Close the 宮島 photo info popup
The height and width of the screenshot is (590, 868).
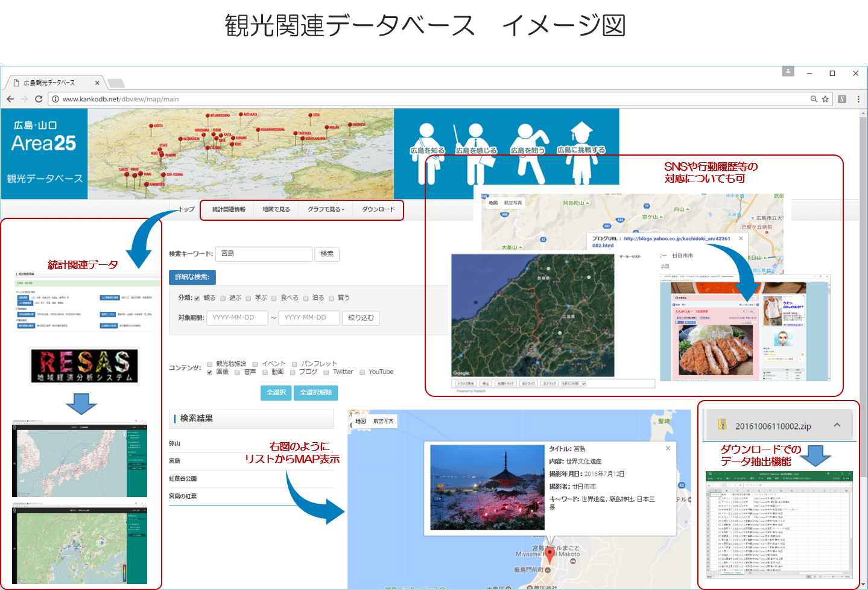click(668, 448)
